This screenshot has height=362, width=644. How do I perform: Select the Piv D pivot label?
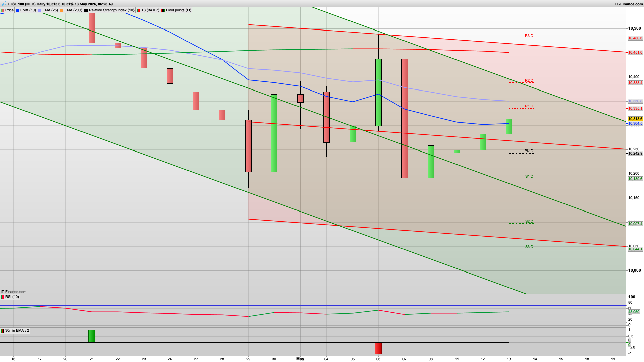click(529, 151)
